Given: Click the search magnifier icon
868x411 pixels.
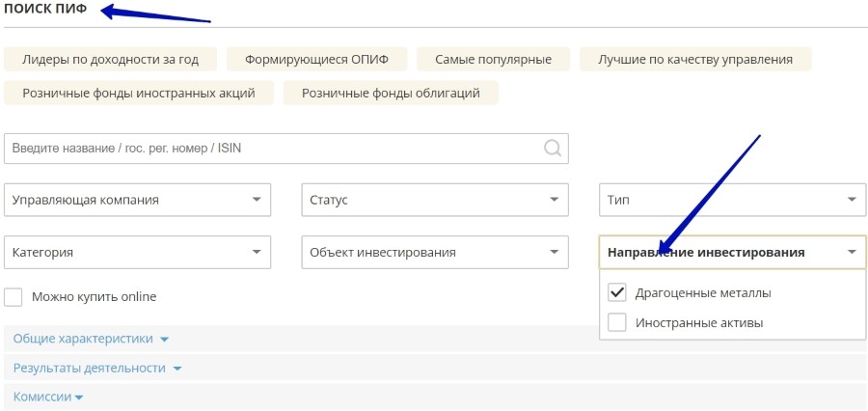Looking at the screenshot, I should click(x=553, y=149).
